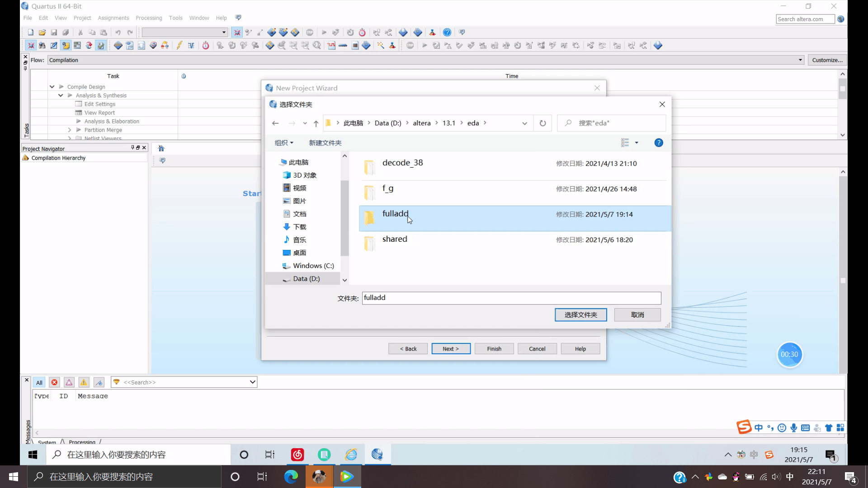The height and width of the screenshot is (488, 868).
Task: Click the up-one-level arrow in the folder dialog
Action: [316, 123]
